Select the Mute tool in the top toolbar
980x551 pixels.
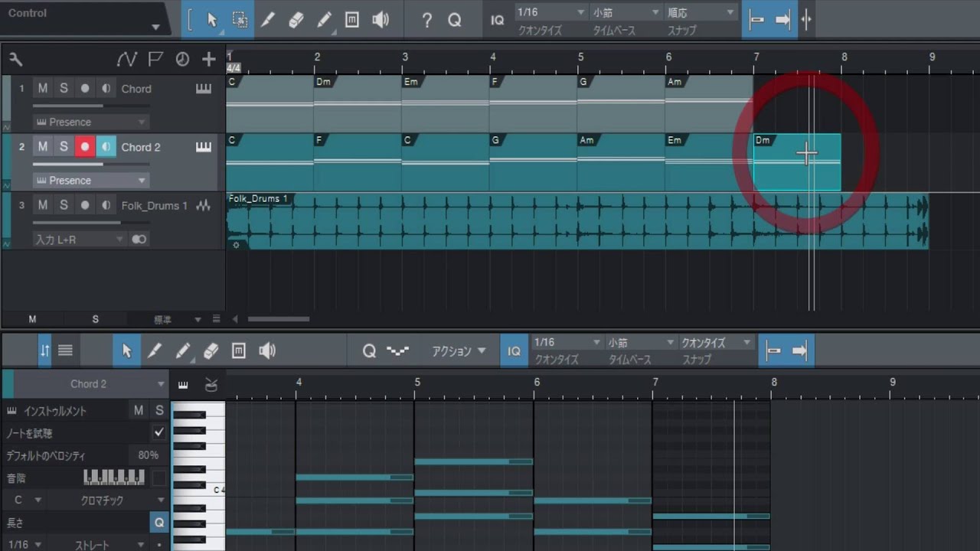click(x=352, y=20)
